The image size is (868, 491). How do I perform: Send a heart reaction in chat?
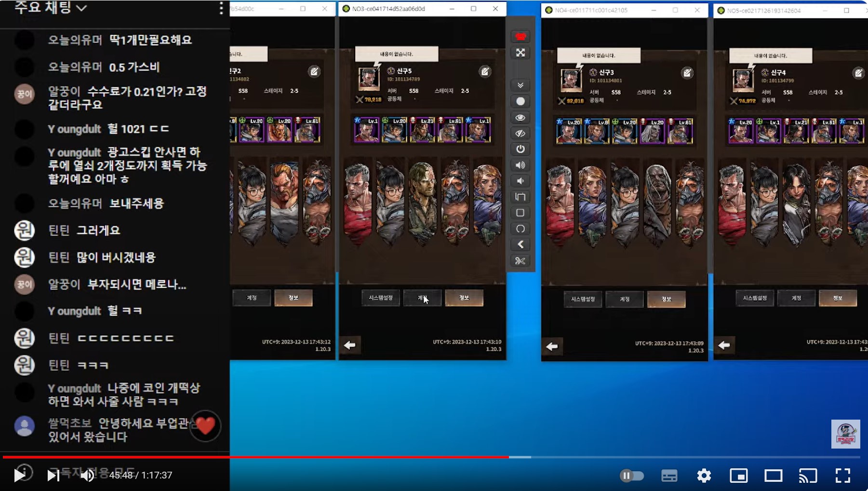[205, 426]
